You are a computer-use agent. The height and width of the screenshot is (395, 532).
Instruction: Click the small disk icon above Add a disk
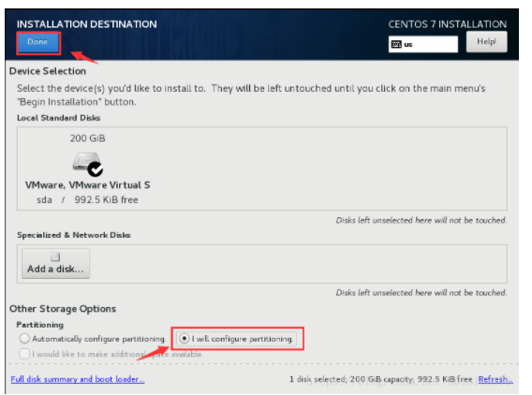(x=55, y=257)
